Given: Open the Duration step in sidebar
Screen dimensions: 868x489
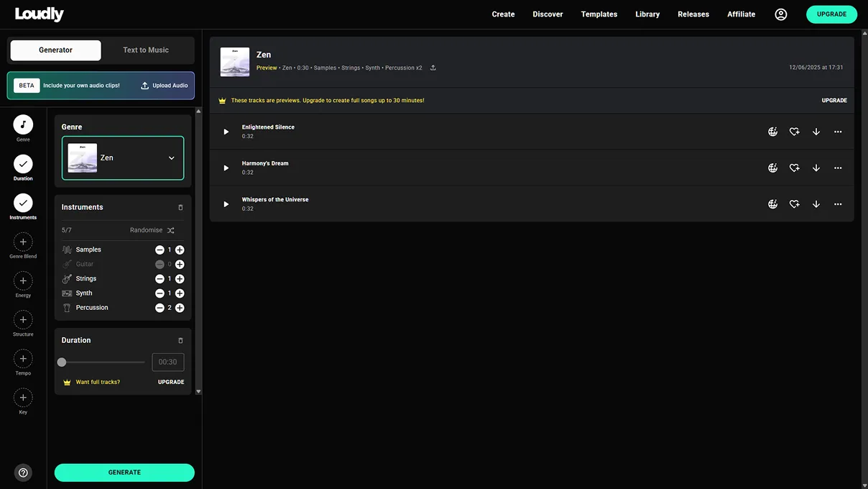Looking at the screenshot, I should 23,164.
